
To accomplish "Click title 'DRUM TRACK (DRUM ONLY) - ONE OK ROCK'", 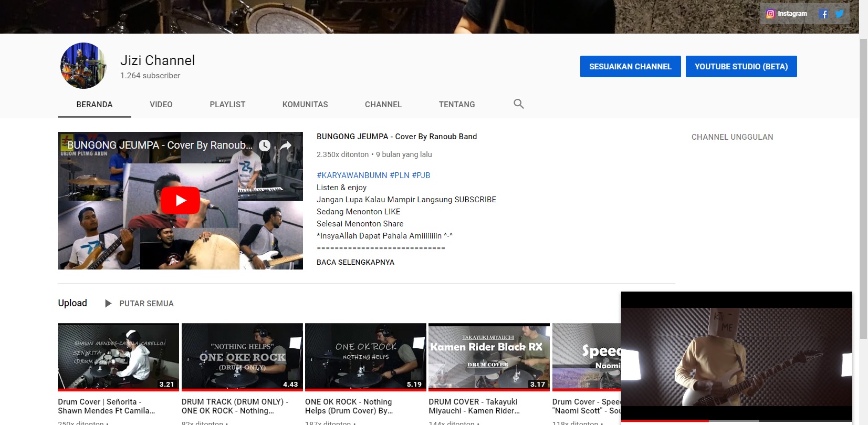I will pyautogui.click(x=235, y=406).
